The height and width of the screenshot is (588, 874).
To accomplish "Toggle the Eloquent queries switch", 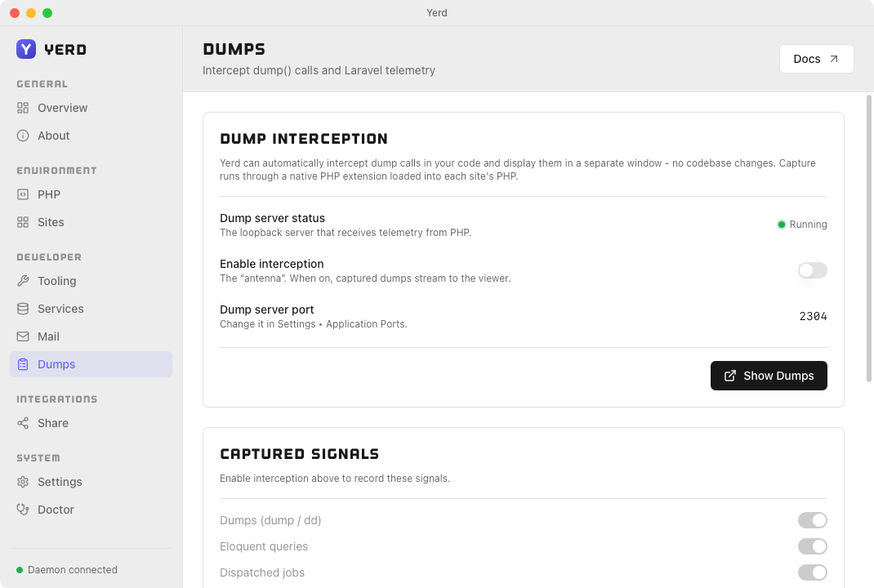I will [812, 546].
